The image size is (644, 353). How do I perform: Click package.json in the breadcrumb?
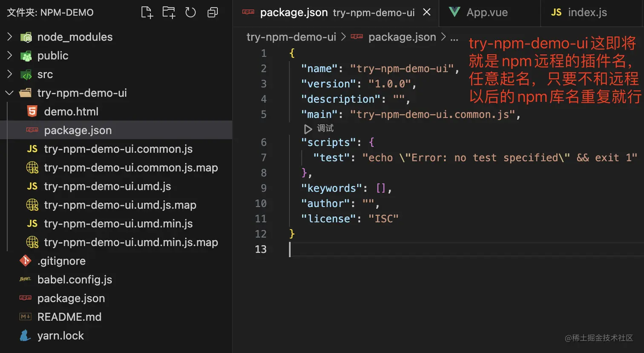pos(402,37)
